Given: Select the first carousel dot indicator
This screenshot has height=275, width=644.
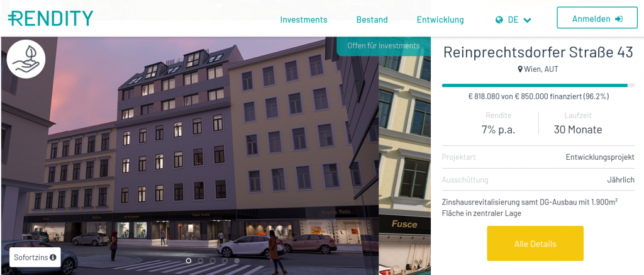Looking at the screenshot, I should point(189,261).
